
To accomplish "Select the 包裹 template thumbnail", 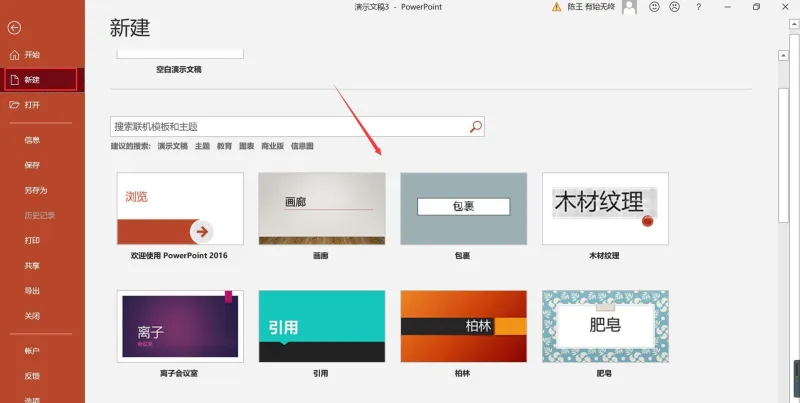I will pos(463,208).
